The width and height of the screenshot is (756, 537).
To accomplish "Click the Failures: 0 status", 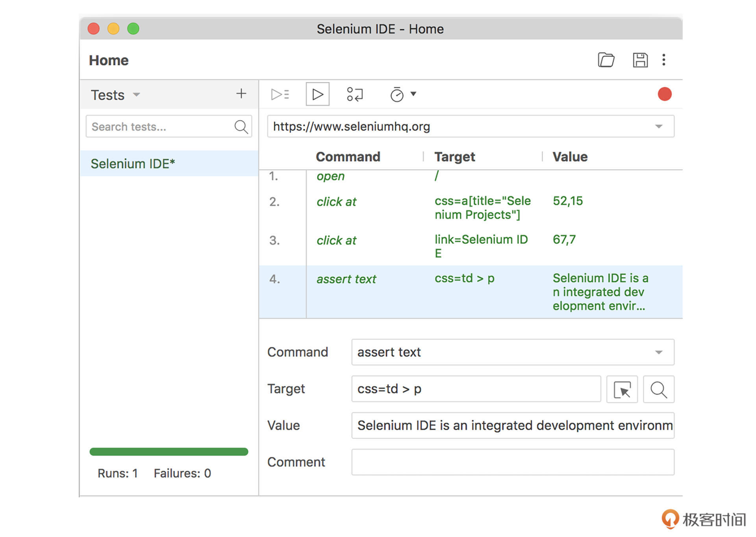I will 182,473.
